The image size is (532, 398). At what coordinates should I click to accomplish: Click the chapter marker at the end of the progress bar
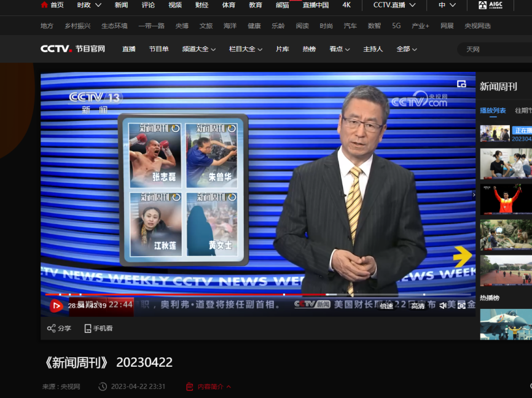424,294
